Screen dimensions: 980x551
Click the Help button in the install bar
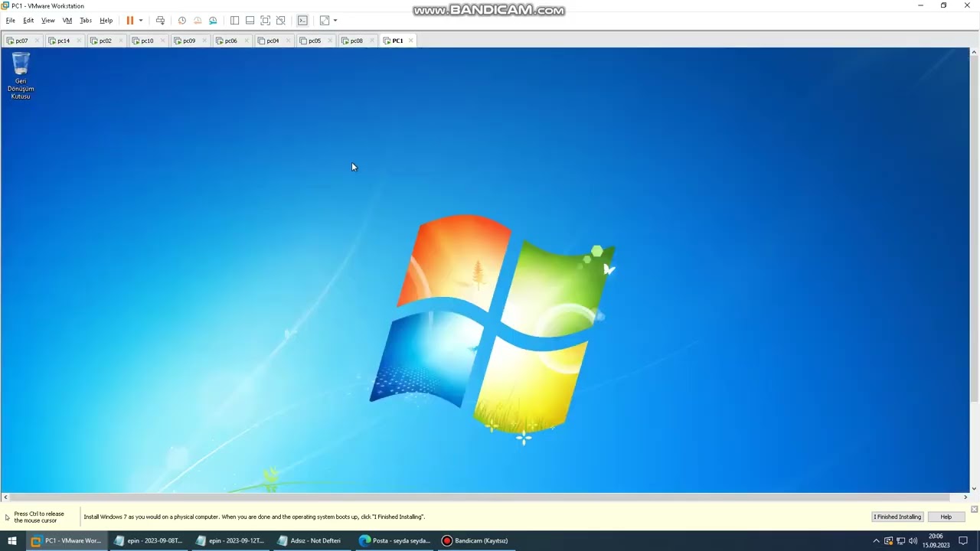coord(946,517)
